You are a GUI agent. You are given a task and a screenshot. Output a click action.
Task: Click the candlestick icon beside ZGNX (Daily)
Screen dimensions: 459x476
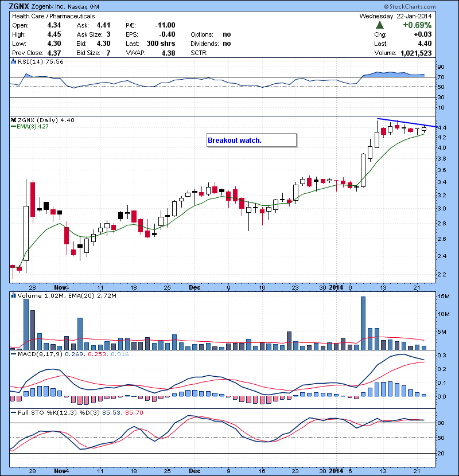14,120
